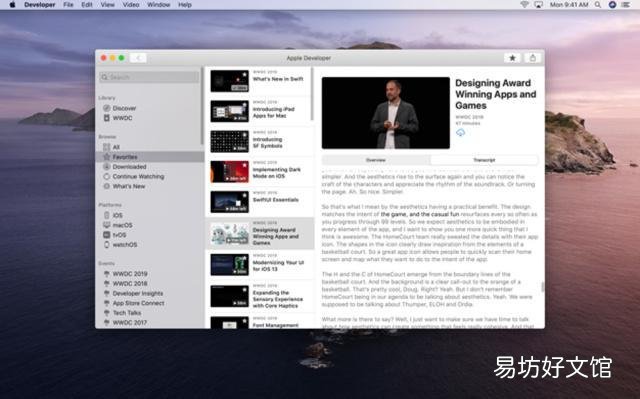Click the App Store Connect event icon

(107, 303)
